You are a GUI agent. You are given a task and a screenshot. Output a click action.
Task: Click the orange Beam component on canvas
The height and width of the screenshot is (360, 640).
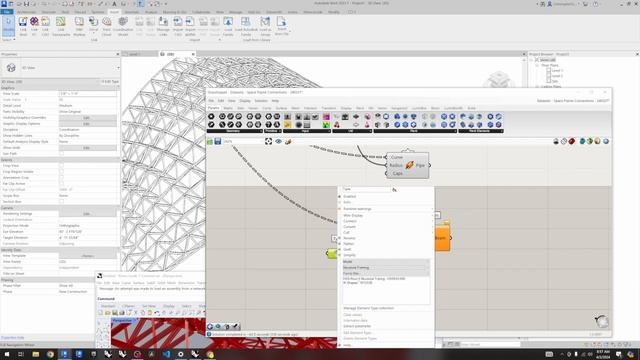click(x=442, y=238)
